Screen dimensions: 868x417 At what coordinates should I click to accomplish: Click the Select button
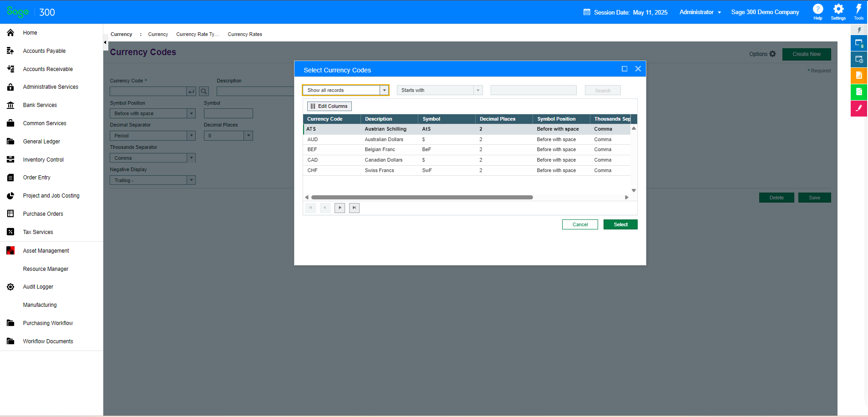pos(620,224)
